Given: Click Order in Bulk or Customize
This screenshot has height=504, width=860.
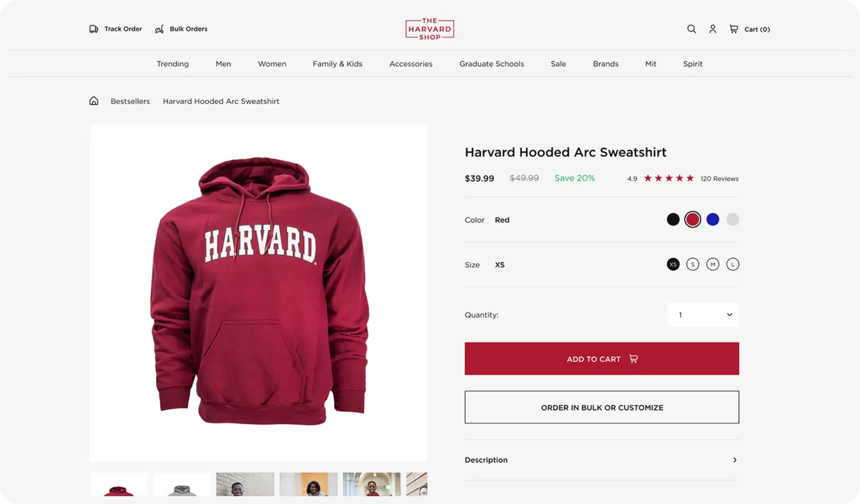Looking at the screenshot, I should tap(601, 407).
